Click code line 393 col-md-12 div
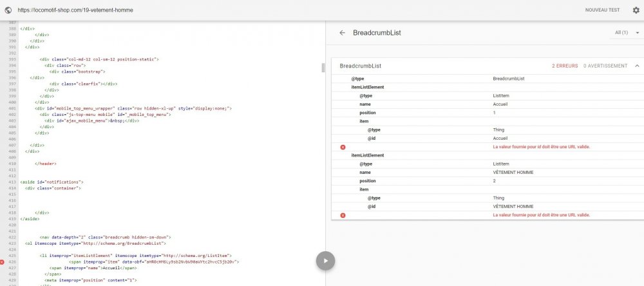The width and height of the screenshot is (644, 286). (99, 59)
